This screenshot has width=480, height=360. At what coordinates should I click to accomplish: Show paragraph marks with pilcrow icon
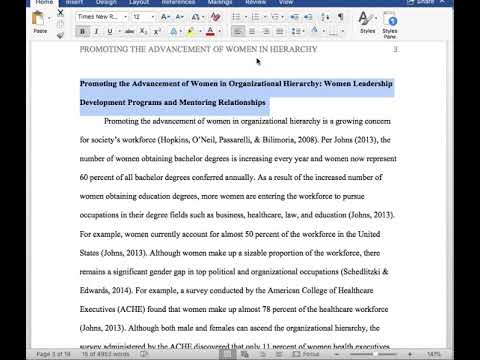pos(341,17)
